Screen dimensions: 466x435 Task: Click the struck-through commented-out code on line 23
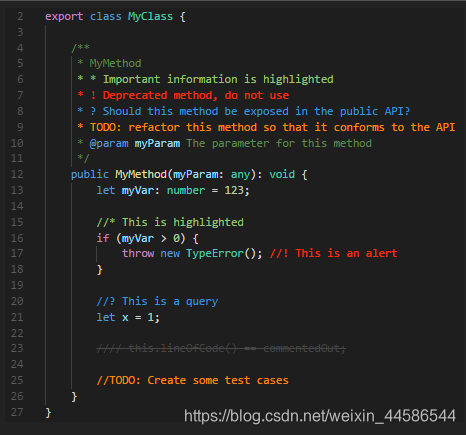click(x=221, y=349)
